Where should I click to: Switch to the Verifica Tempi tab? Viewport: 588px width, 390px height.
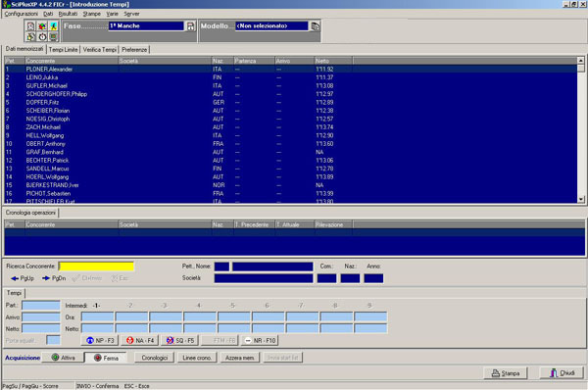(100, 50)
